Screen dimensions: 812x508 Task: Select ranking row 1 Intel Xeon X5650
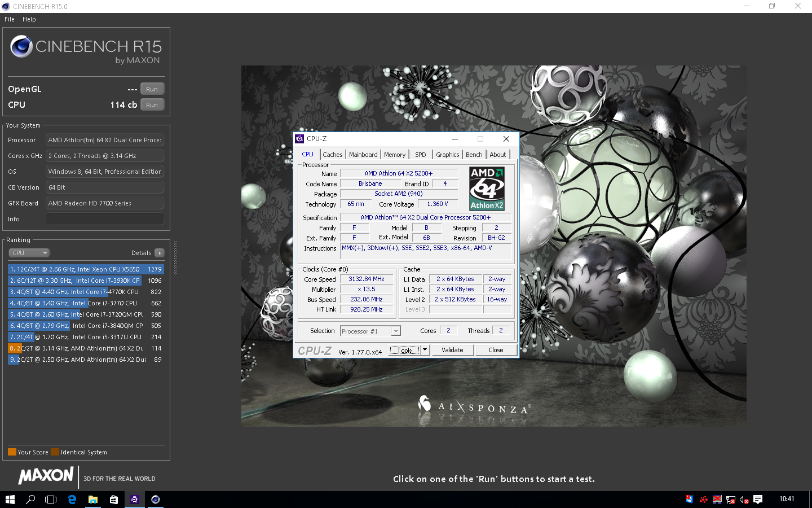point(86,269)
